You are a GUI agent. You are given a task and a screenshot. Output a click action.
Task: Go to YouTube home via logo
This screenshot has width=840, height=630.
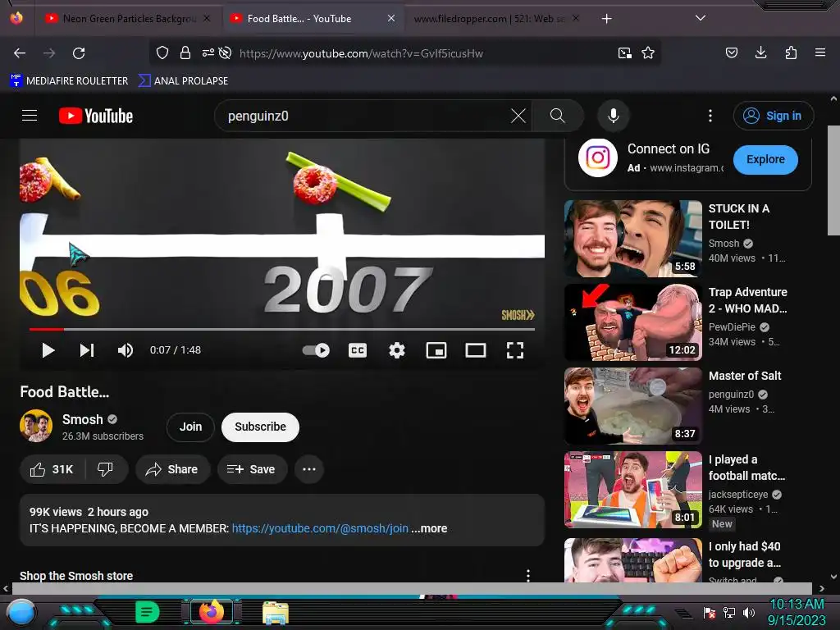pos(96,116)
